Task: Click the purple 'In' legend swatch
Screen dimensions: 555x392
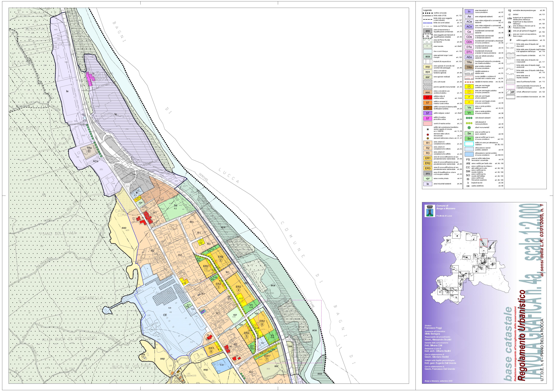Action: (x=469, y=11)
